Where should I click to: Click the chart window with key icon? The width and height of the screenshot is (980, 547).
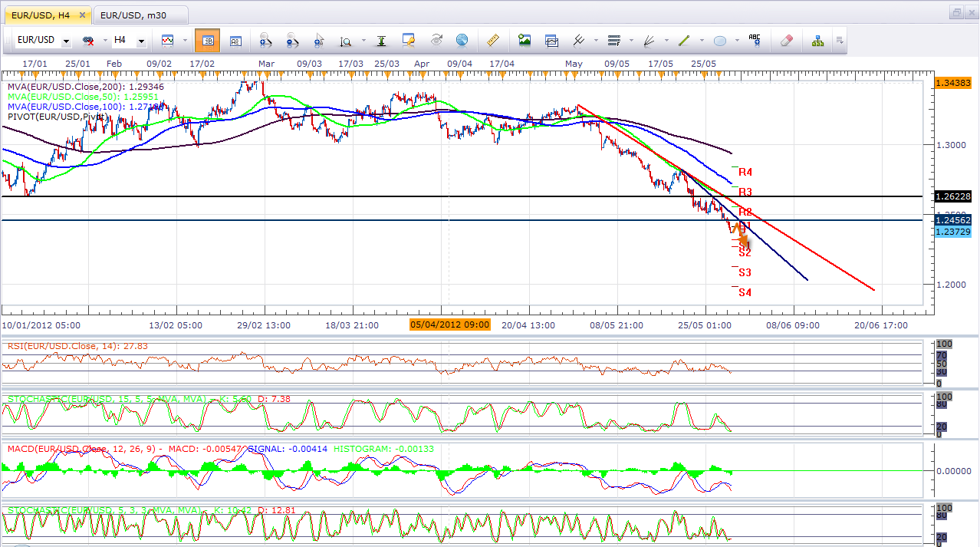tap(409, 40)
